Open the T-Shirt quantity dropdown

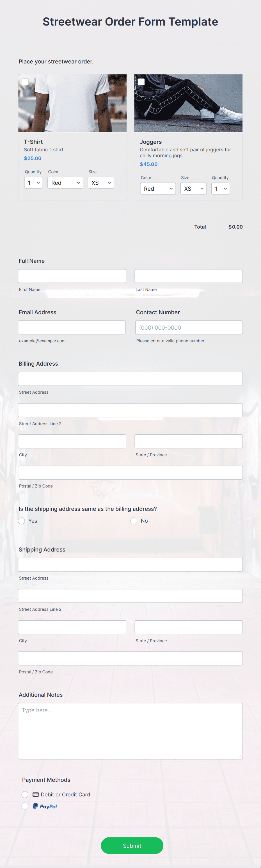(x=33, y=182)
